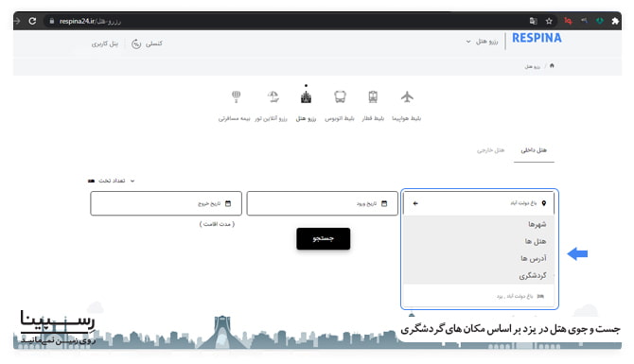
Task: Expand the رزرو هتل header dropdown
Action: pyautogui.click(x=482, y=42)
